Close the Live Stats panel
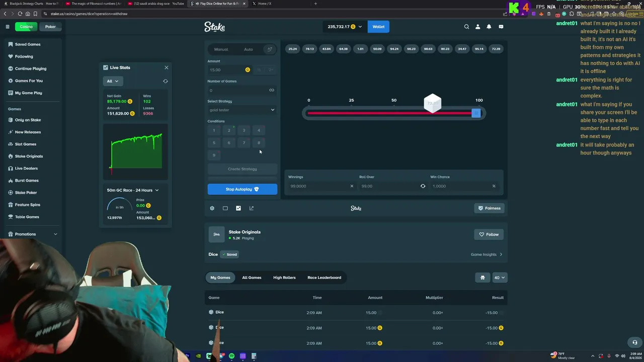This screenshot has height=362, width=644. 166,67
